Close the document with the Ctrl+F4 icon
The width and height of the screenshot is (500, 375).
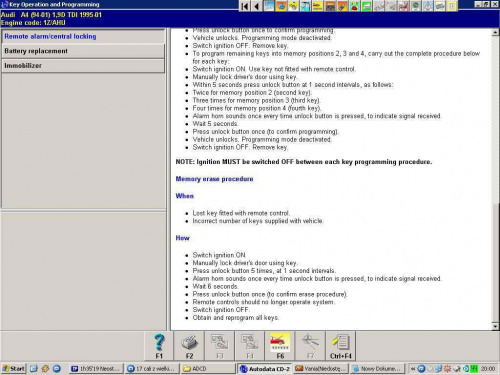341,346
